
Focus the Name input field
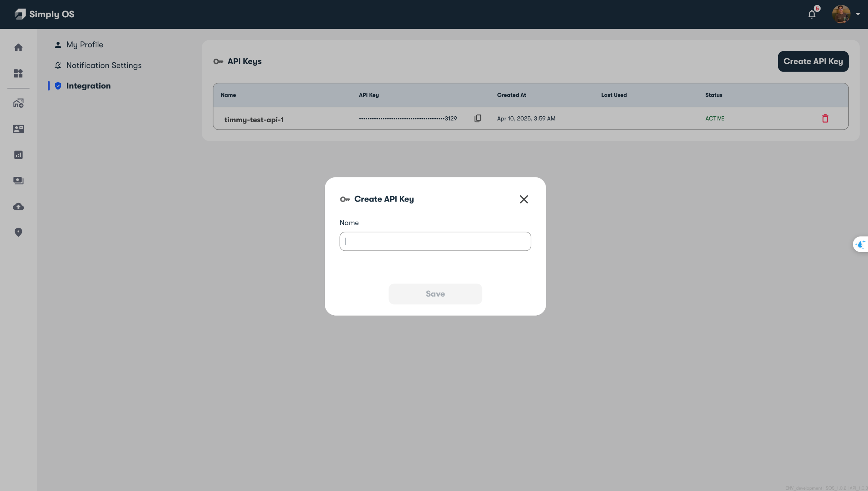pyautogui.click(x=435, y=241)
